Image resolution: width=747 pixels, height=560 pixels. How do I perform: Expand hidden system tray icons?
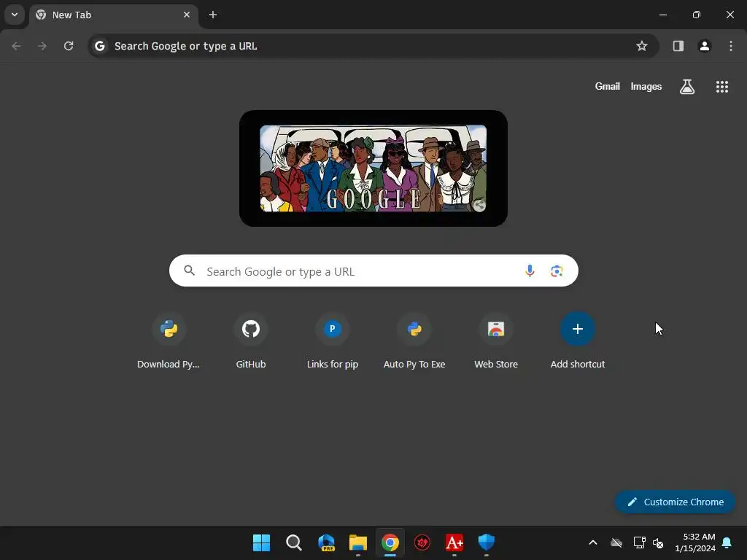tap(593, 542)
